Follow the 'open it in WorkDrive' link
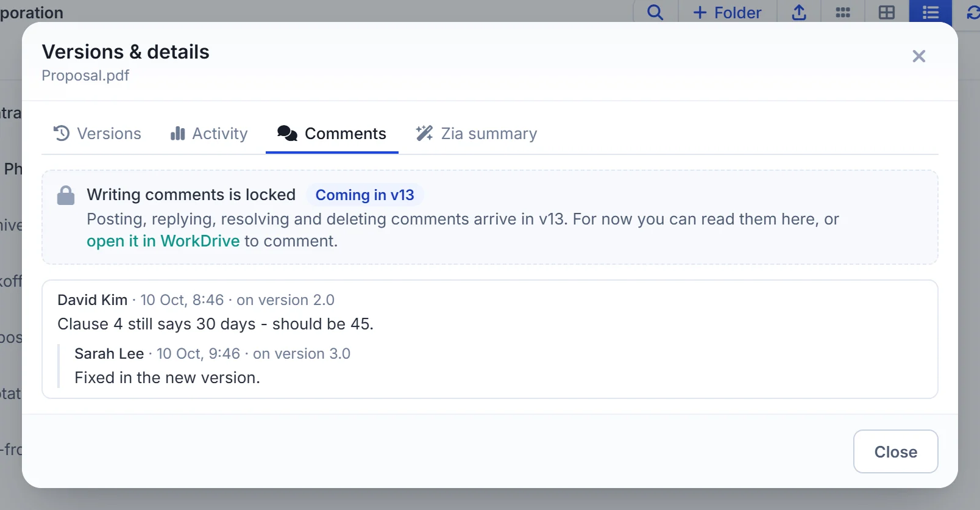This screenshot has width=980, height=510. pos(163,241)
